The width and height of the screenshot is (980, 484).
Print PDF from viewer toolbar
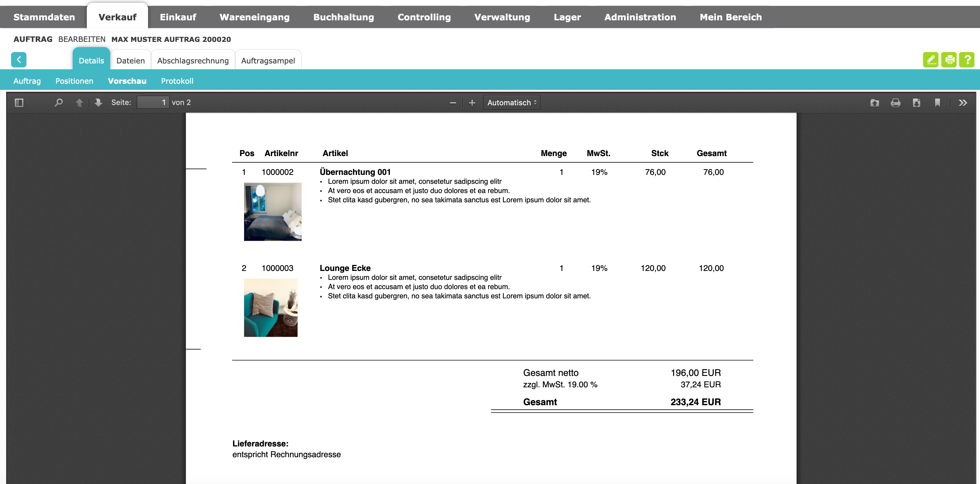[896, 103]
